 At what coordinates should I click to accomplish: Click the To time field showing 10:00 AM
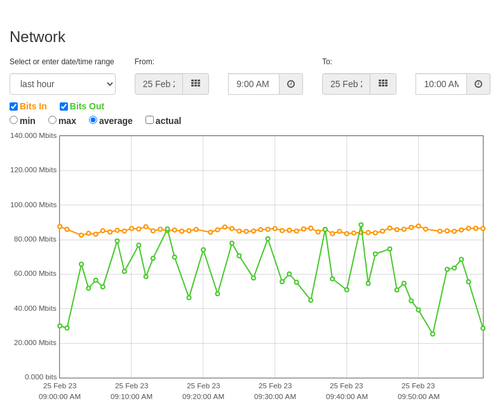[x=441, y=84]
